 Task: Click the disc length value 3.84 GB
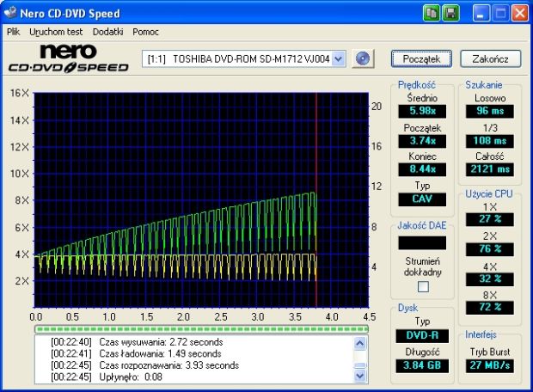point(422,366)
